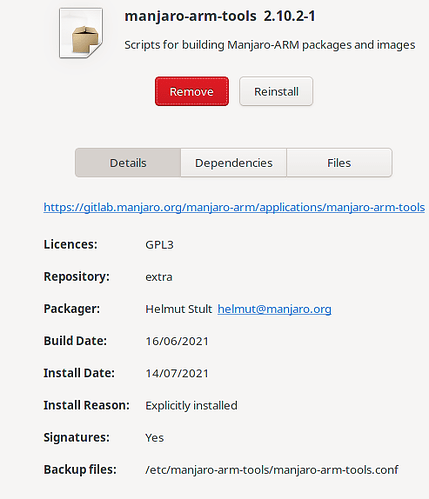This screenshot has width=429, height=499.
Task: Click the 16/06/2021 build date
Action: tap(177, 341)
